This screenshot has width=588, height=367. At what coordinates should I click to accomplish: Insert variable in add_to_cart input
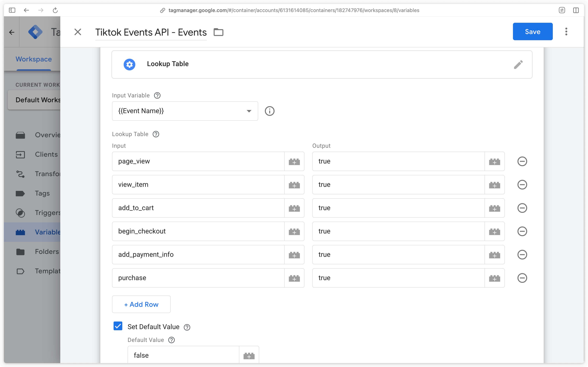pyautogui.click(x=294, y=208)
